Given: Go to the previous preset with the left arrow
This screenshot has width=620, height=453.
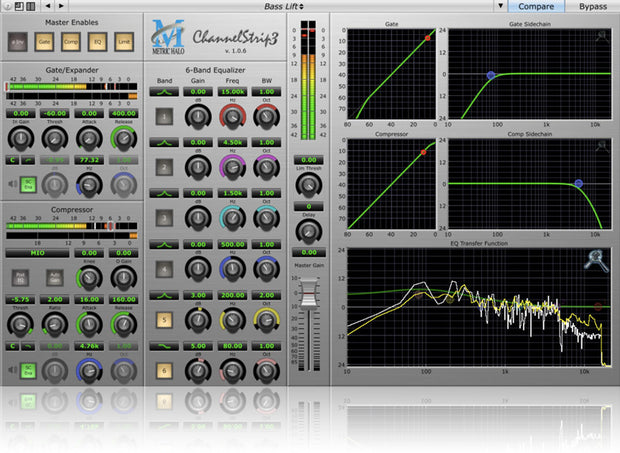Looking at the screenshot, I should [48, 6].
